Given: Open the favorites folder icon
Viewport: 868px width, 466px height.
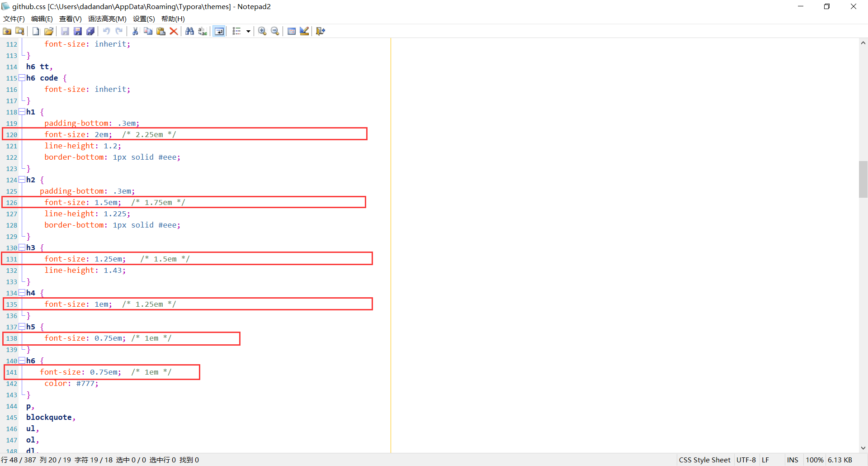Looking at the screenshot, I should click(7, 31).
